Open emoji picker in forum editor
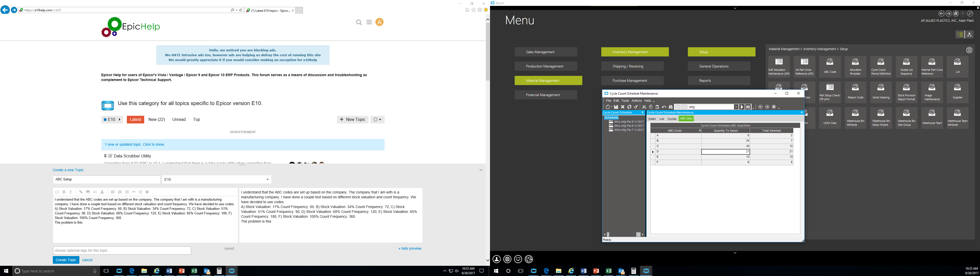 coord(140,192)
